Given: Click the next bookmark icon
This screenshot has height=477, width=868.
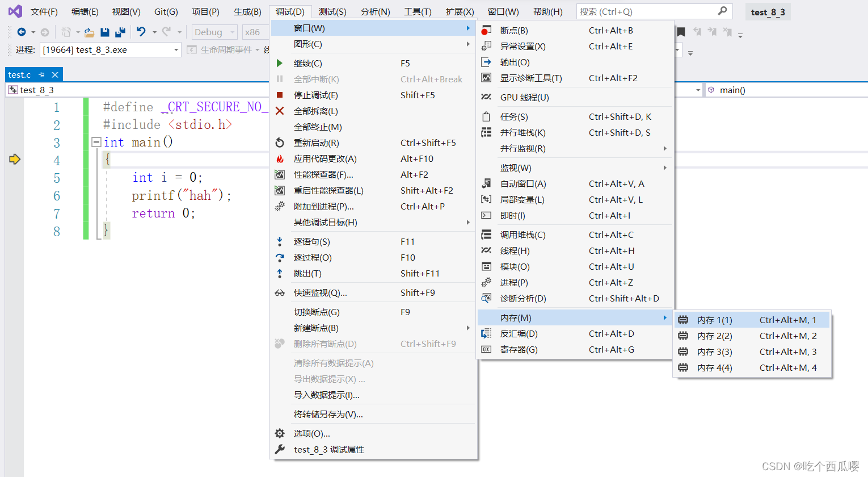Looking at the screenshot, I should (713, 32).
